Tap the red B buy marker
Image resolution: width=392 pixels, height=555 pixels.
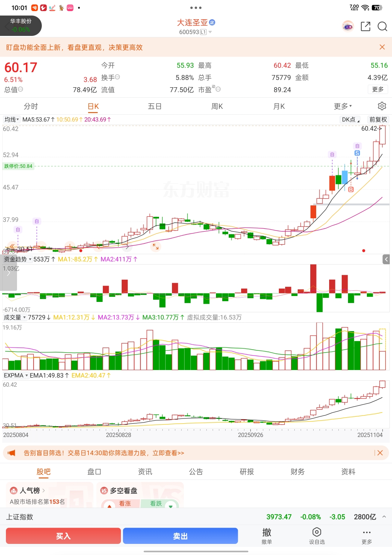pyautogui.click(x=351, y=189)
